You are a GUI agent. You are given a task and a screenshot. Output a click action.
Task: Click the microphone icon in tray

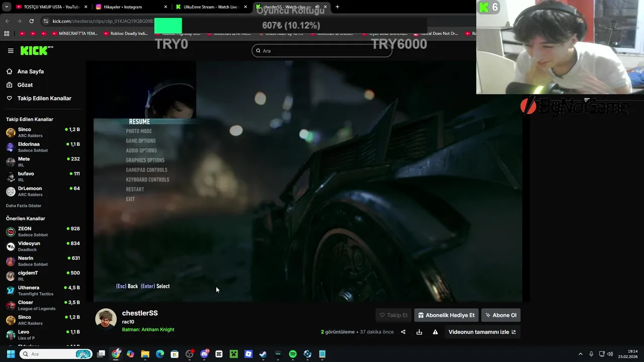pyautogui.click(x=591, y=354)
